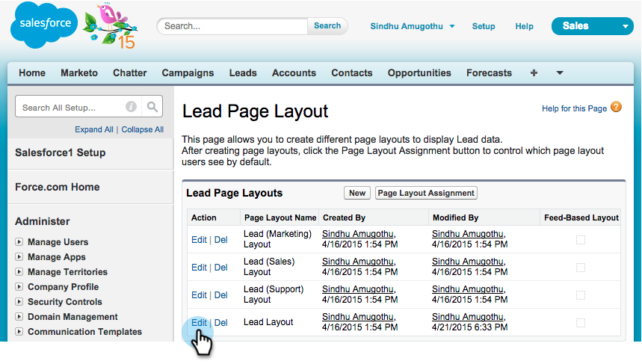The image size is (642, 364).
Task: Edit the Lead (Marketing) Layout
Action: pos(199,239)
